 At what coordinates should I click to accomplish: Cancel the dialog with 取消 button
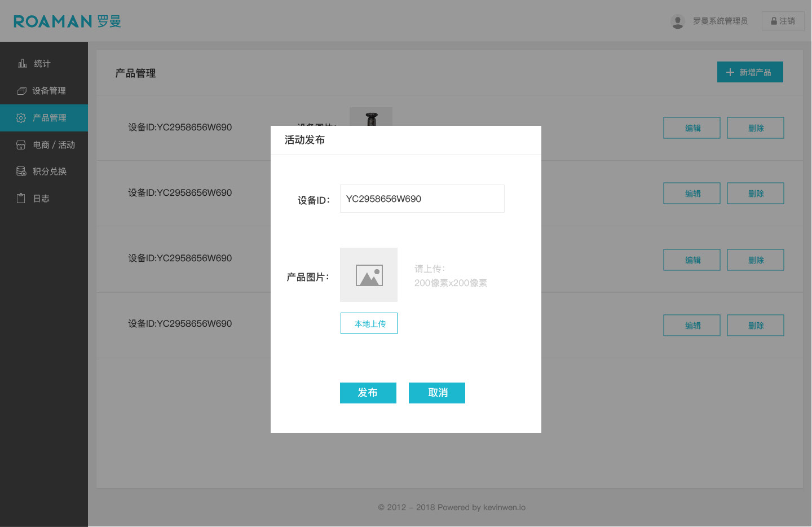pos(437,393)
